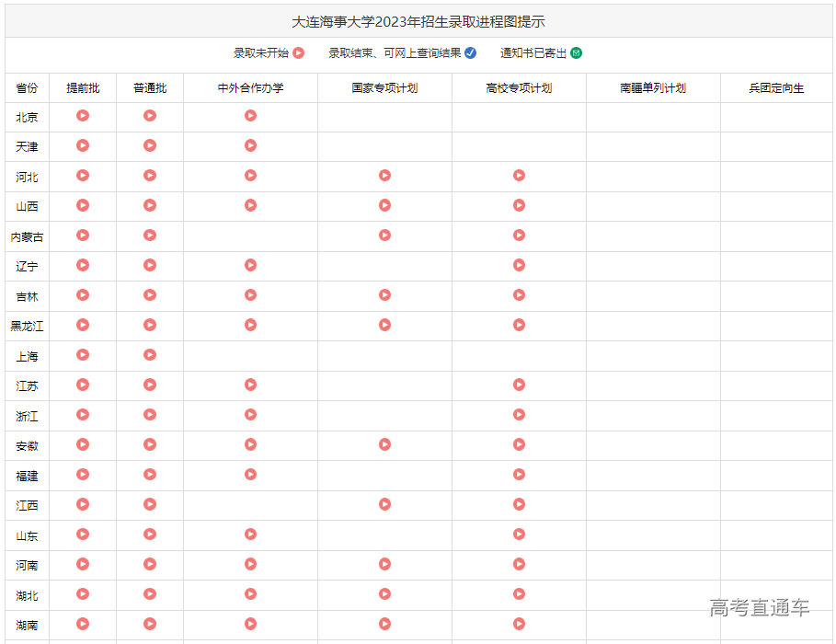Click the 江西 普通批 status icon

(150, 504)
